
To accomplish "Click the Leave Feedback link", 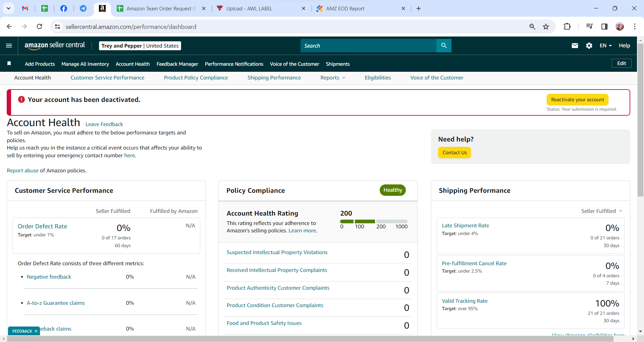I will pos(104,124).
